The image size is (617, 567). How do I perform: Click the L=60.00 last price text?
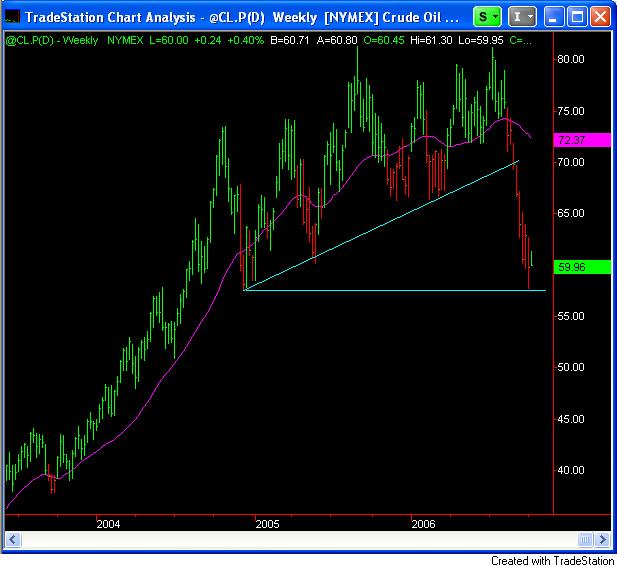(168, 40)
